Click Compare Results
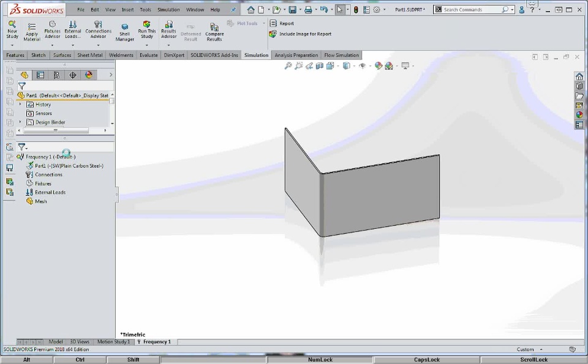This screenshot has height=364, width=588. click(x=214, y=32)
